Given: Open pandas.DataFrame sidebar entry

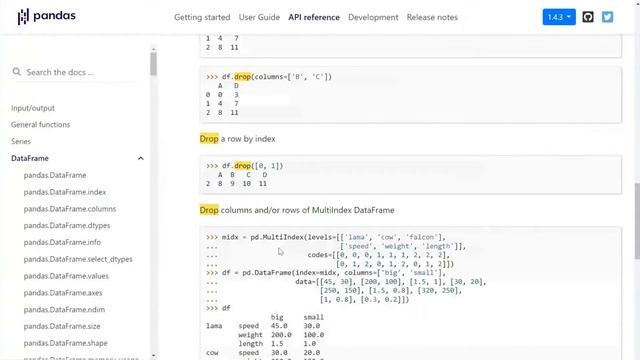Looking at the screenshot, I should 55,175.
